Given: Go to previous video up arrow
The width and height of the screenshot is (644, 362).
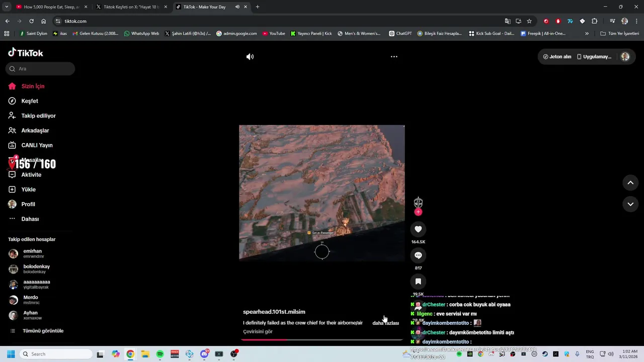Looking at the screenshot, I should pyautogui.click(x=630, y=183).
